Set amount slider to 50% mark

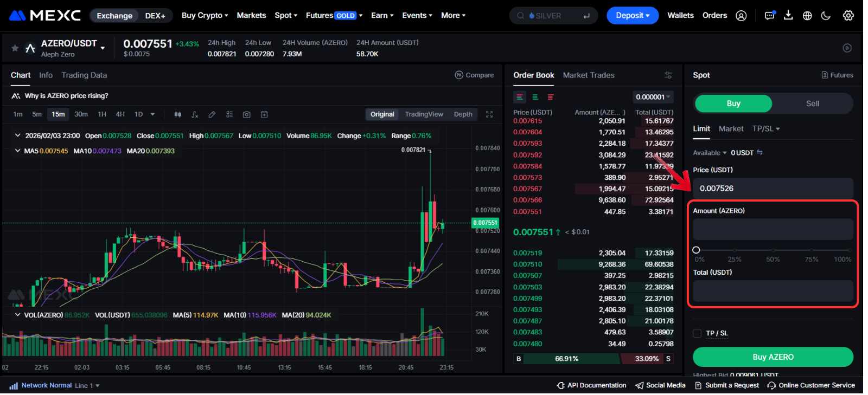[773, 250]
